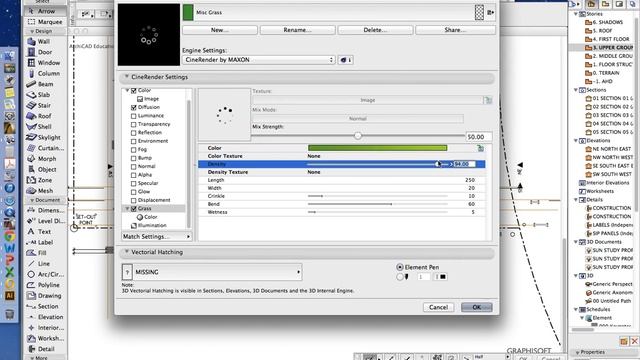Activate the Label tool
640x360 pixels.
tap(45, 242)
